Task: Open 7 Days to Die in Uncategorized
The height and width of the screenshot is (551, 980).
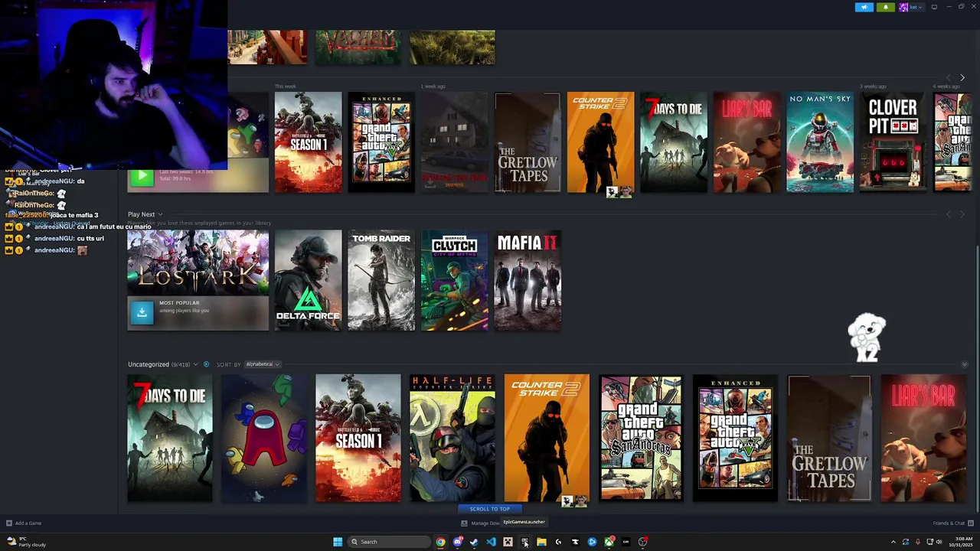Action: tap(170, 438)
